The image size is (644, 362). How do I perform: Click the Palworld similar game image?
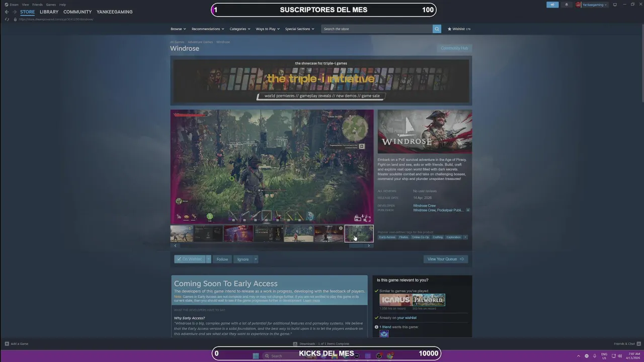point(429,300)
